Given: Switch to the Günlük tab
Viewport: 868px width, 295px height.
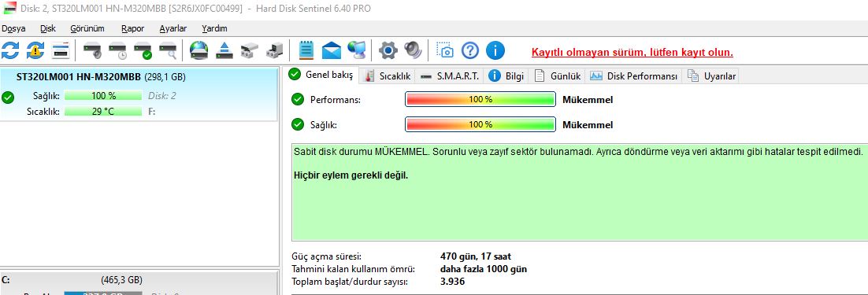Looking at the screenshot, I should click(x=558, y=76).
